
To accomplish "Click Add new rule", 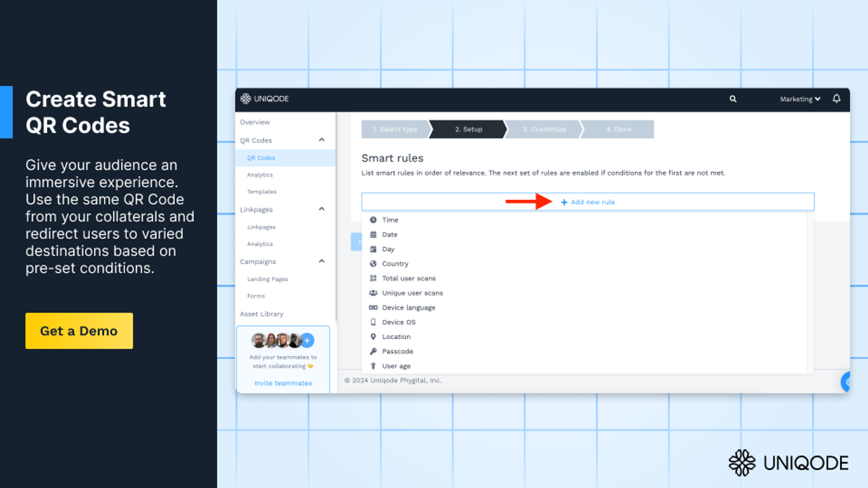I will pyautogui.click(x=588, y=202).
